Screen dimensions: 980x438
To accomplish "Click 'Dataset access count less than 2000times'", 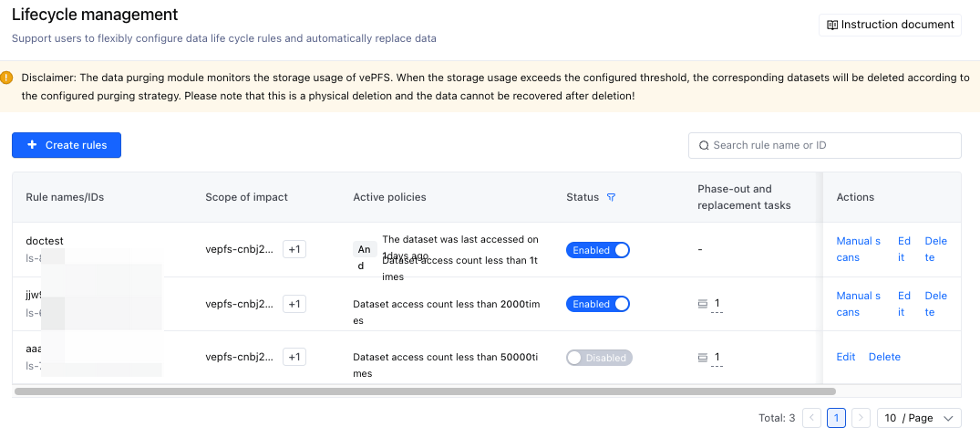I will pyautogui.click(x=447, y=312).
